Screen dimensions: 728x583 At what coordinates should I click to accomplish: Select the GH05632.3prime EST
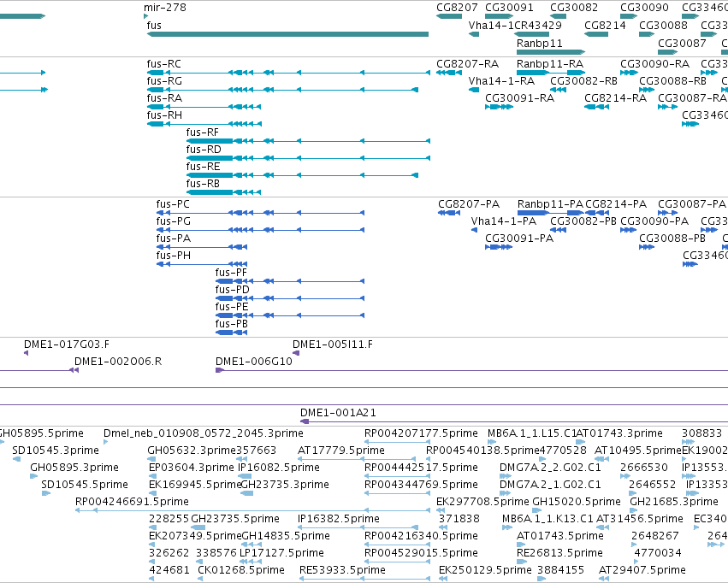point(151,459)
